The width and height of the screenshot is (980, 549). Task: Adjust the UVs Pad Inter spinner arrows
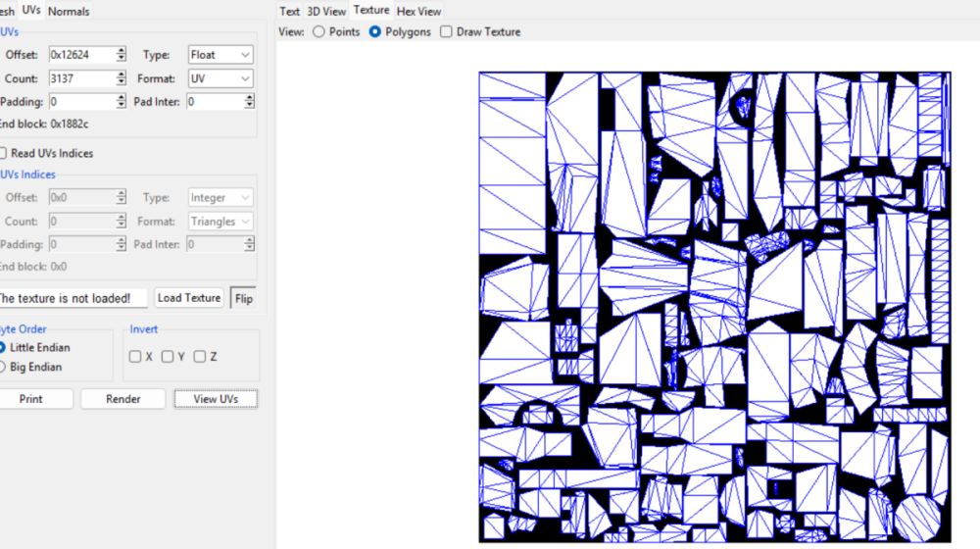249,101
